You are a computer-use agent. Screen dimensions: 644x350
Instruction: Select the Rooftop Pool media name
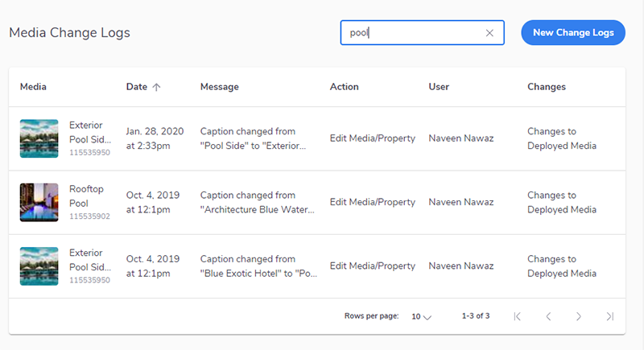[x=86, y=196]
